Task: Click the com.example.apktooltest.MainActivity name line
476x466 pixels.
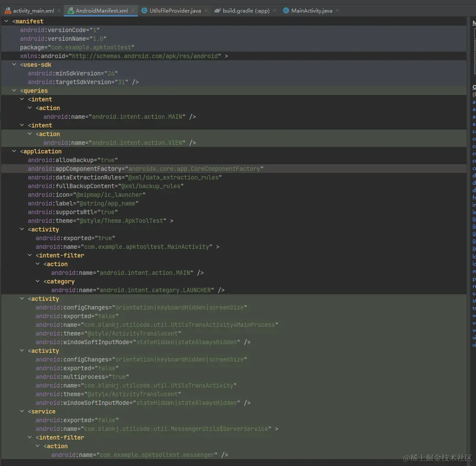Action: pos(127,247)
